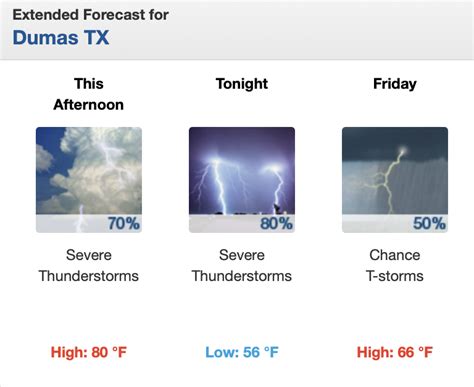Open the Dumas TX location link

[x=61, y=37]
